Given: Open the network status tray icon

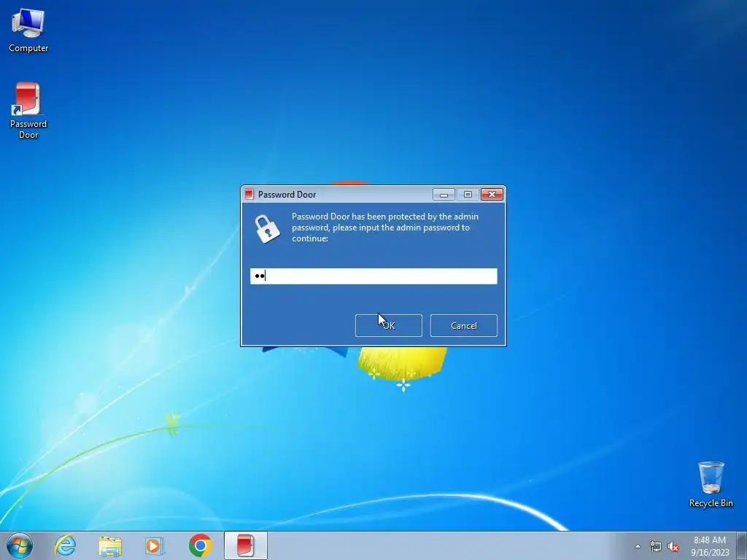Looking at the screenshot, I should 656,546.
